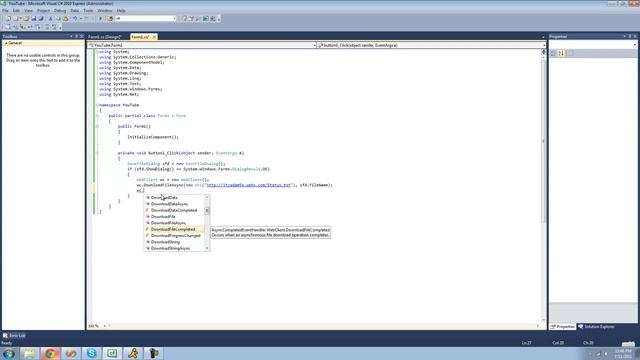Click the Paste toolbar icon

[x=65, y=18]
